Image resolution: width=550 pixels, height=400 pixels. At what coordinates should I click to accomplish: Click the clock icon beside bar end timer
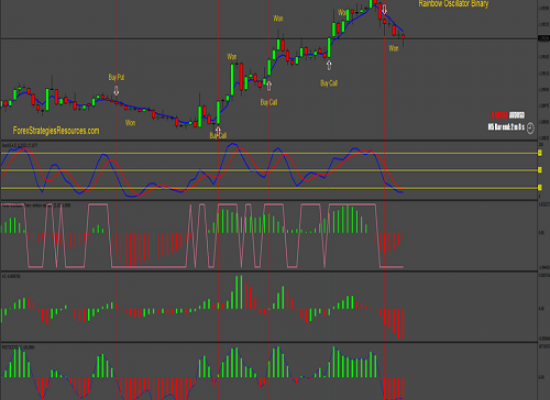coord(530,128)
